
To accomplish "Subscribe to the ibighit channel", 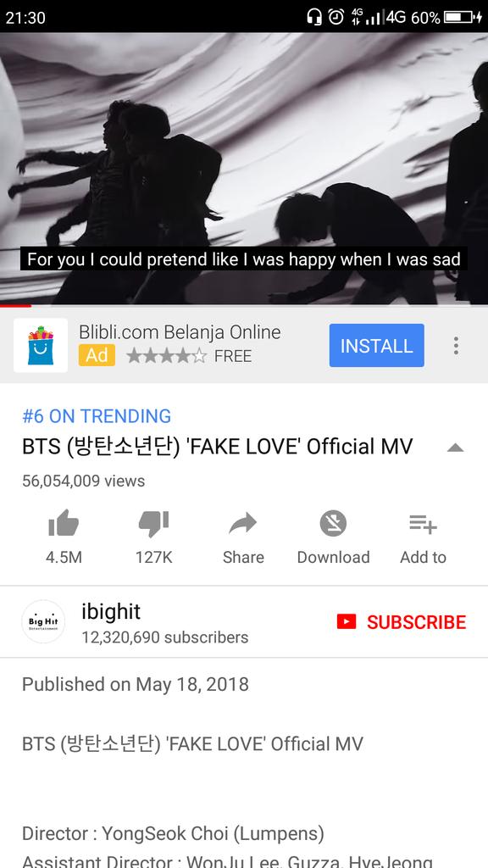I will [x=402, y=621].
